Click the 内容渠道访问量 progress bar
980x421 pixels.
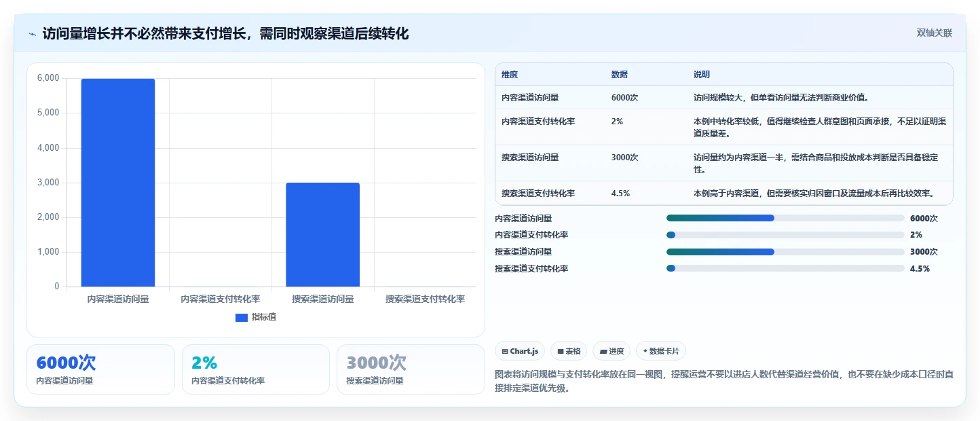tap(785, 218)
